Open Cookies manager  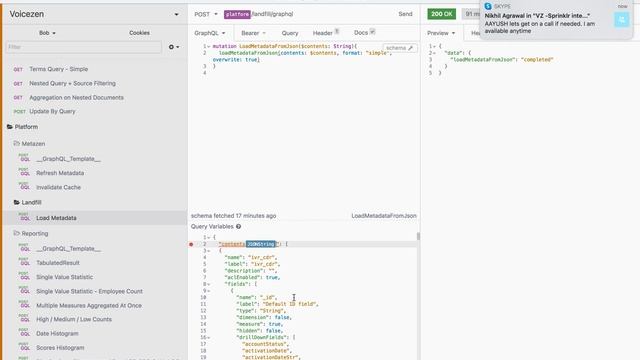(139, 33)
